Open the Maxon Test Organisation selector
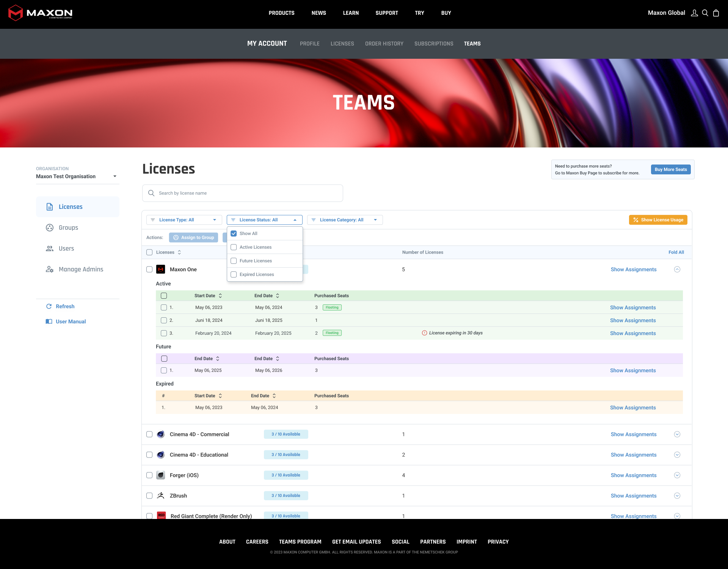The width and height of the screenshot is (728, 569). [77, 176]
